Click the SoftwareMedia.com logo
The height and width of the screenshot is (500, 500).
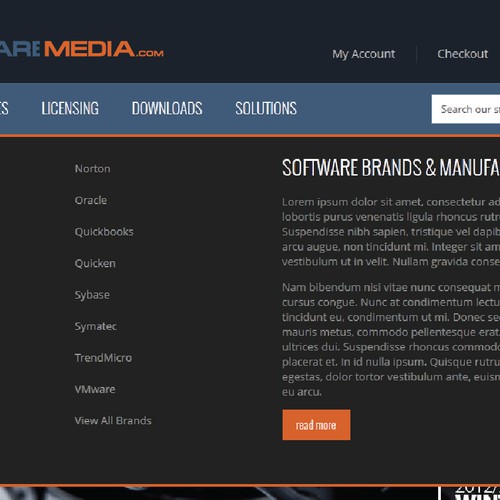(82, 49)
